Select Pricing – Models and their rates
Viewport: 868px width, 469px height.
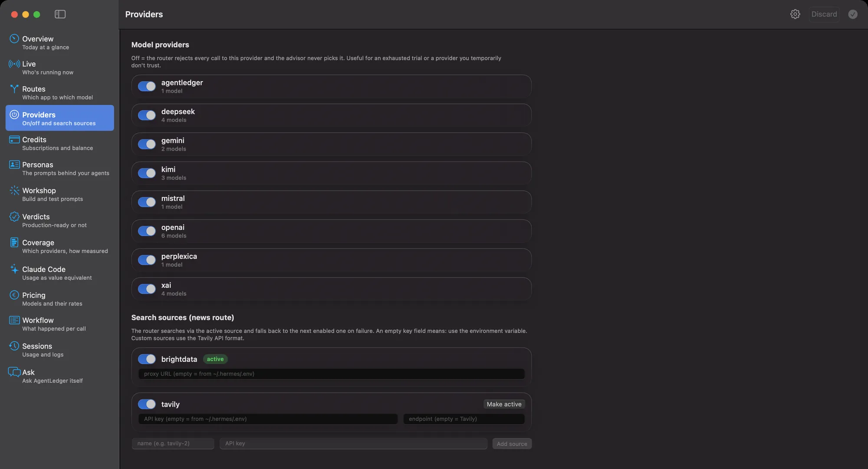(60, 299)
